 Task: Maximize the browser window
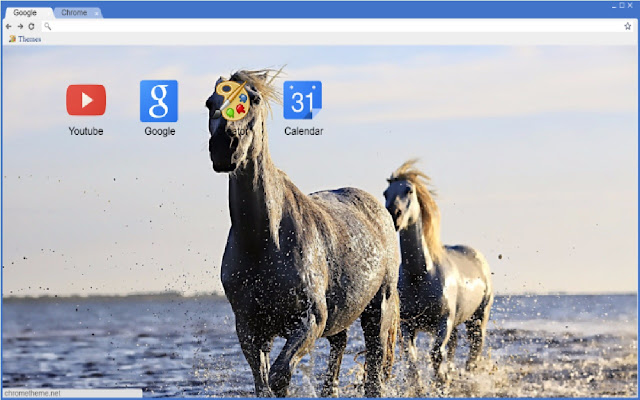[622, 5]
